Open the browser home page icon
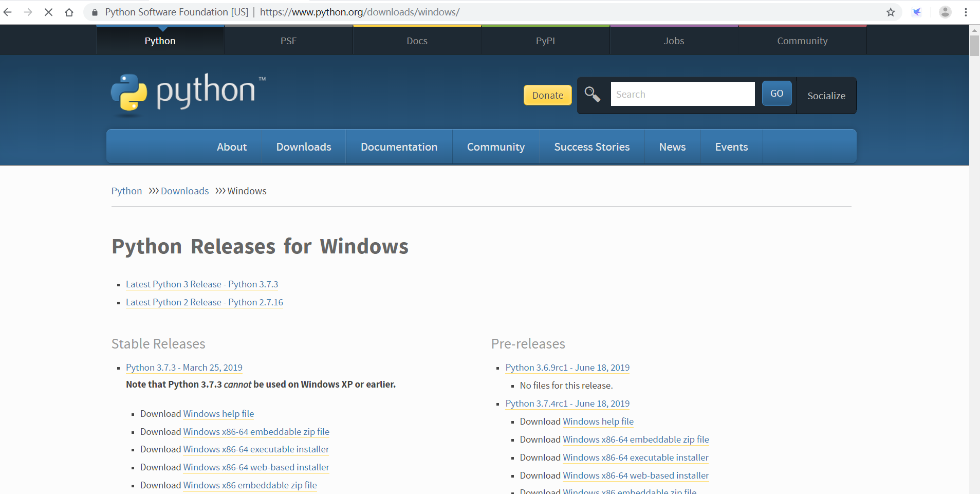Screen dimensions: 980x494 pos(69,12)
